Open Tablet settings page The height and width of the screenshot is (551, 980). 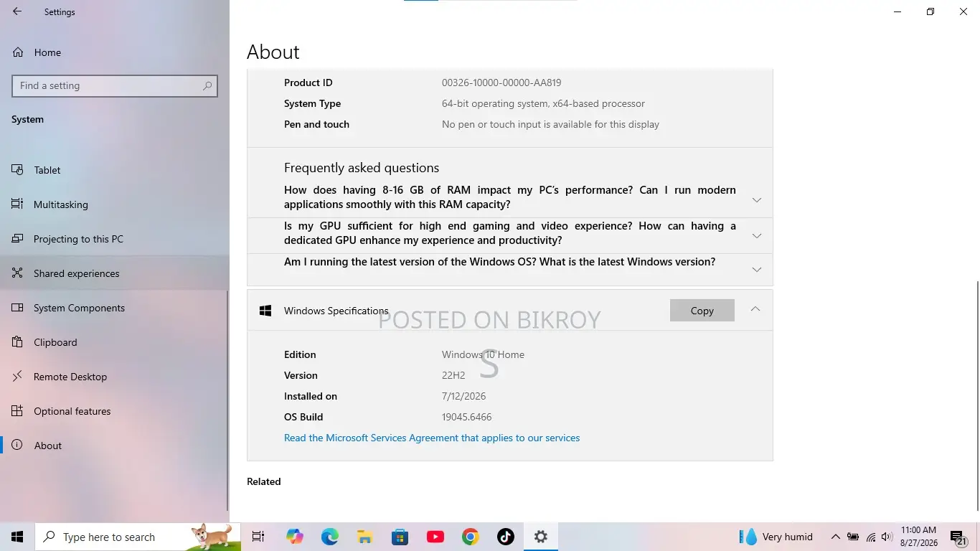point(115,170)
